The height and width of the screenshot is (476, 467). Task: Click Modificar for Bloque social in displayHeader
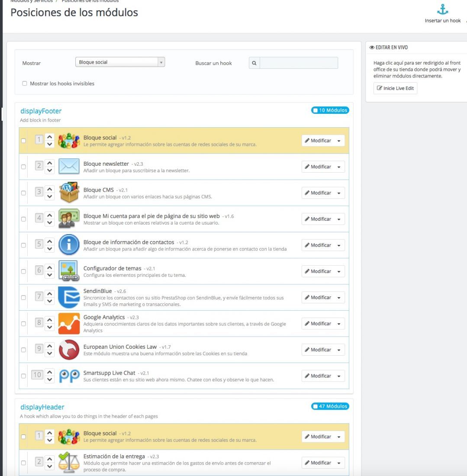(x=318, y=437)
